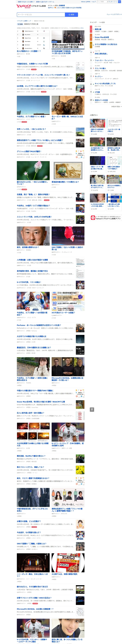Viewport: 122px width, 644px height.
Task: Click the キーワードを入力 search field
Action: pos(41,15)
